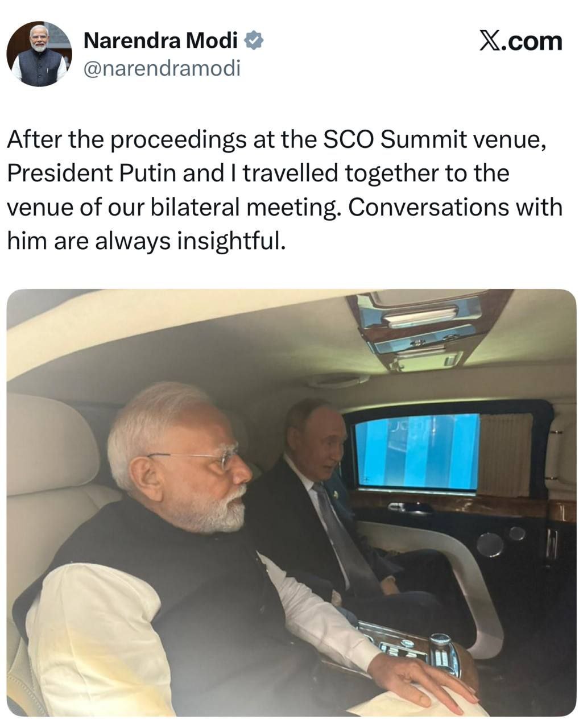Open the @narendramodi handle

coord(162,68)
